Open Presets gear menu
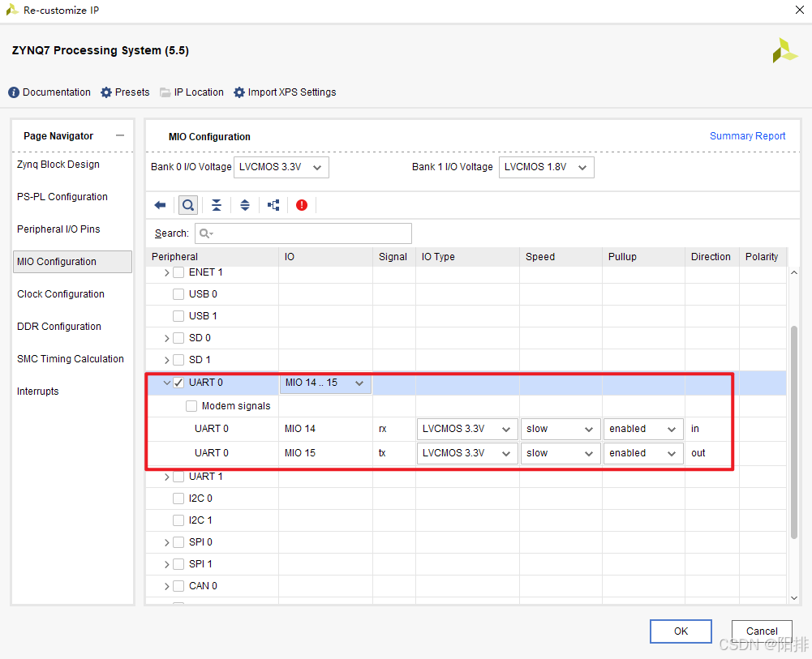 pyautogui.click(x=125, y=92)
